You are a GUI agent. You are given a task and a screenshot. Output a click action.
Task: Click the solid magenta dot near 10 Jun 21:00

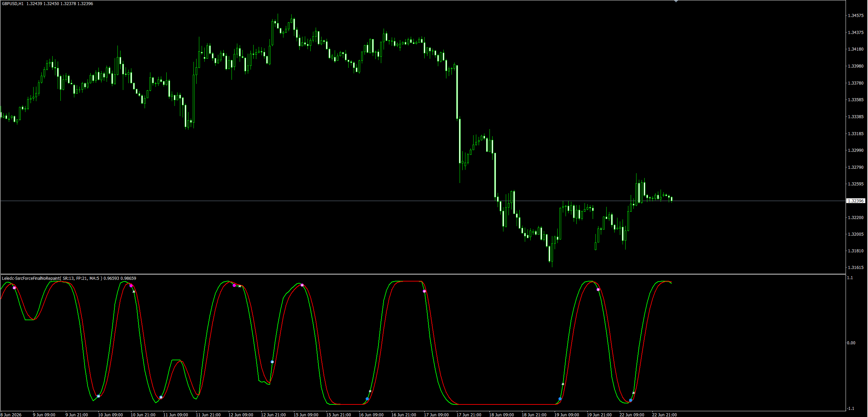[131, 286]
